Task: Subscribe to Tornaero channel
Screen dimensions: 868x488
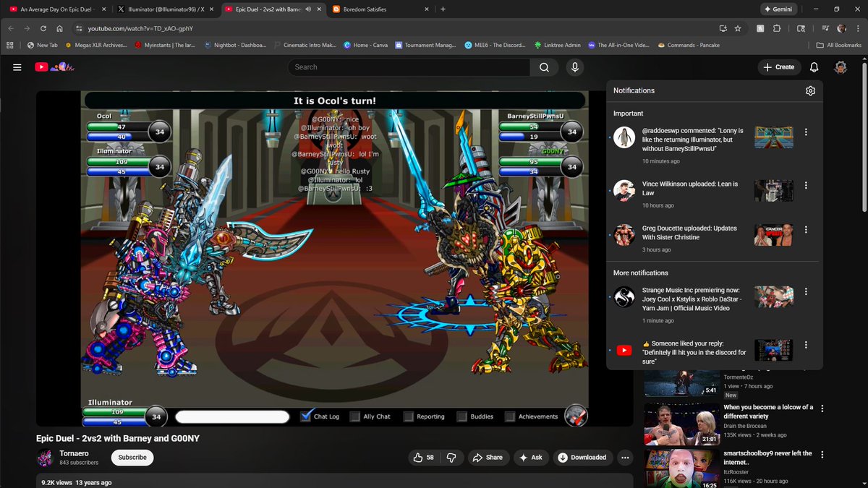Action: pos(132,457)
